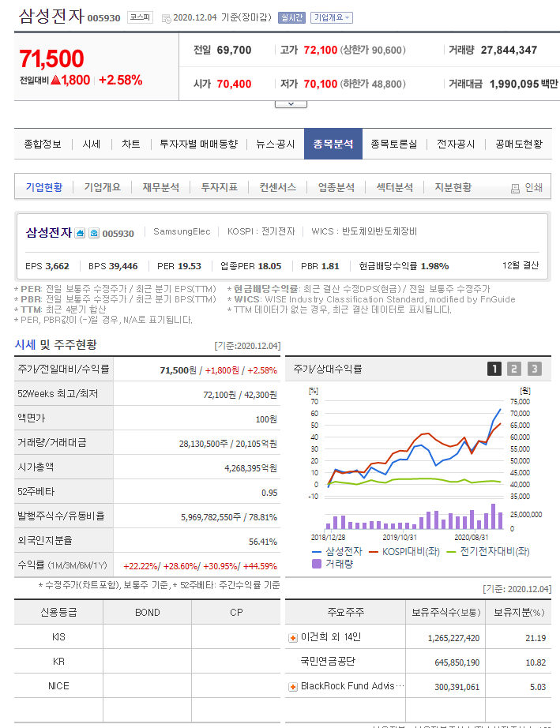Click the 52주베타 value 0.95
The width and height of the screenshot is (560, 728).
[x=269, y=493]
